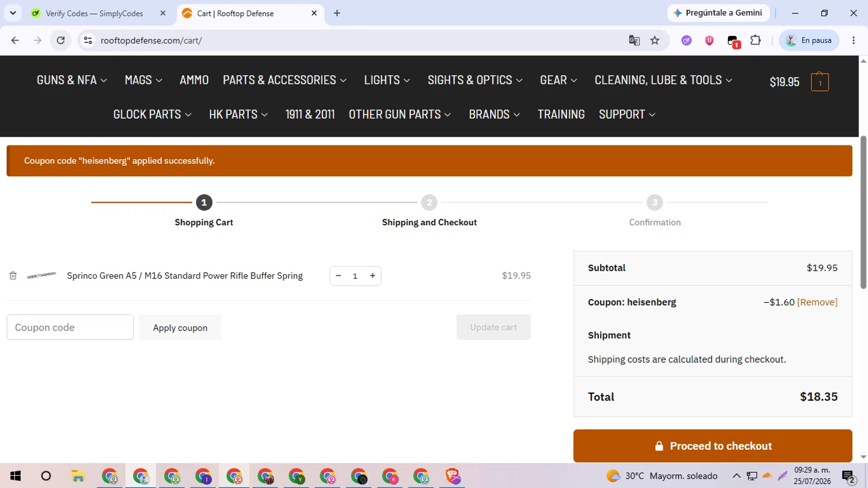Image resolution: width=868 pixels, height=488 pixels.
Task: Open the Other Gun Parts menu
Action: coord(400,115)
